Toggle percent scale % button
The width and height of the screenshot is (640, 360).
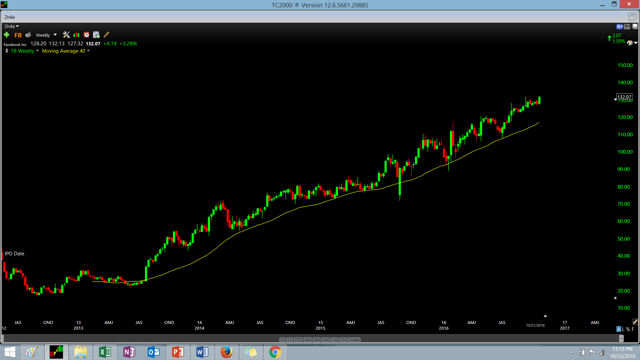tap(629, 329)
